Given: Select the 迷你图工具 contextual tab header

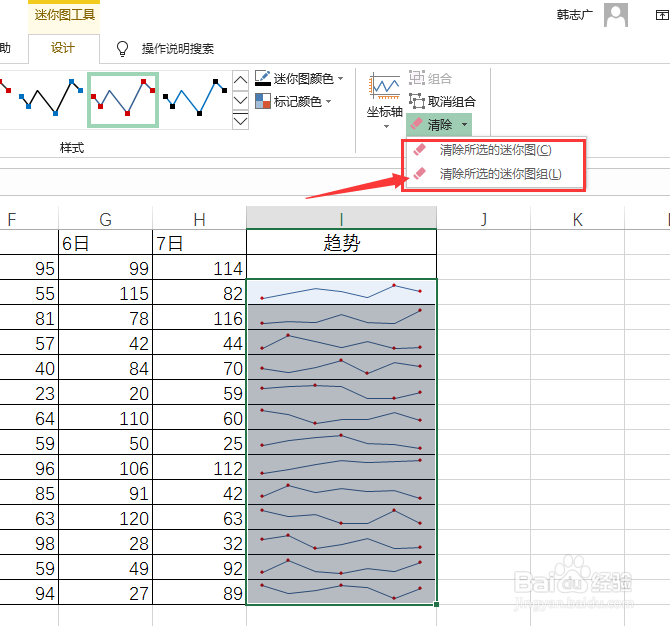Looking at the screenshot, I should point(64,15).
